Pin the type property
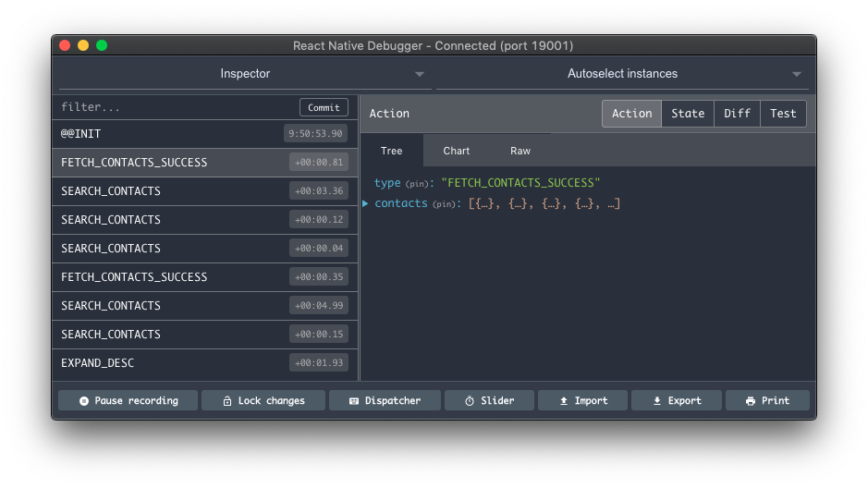The image size is (868, 488). 419,184
